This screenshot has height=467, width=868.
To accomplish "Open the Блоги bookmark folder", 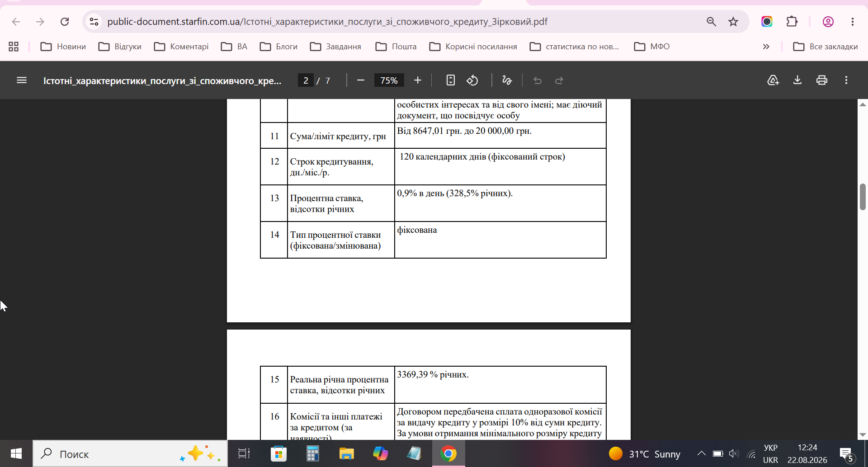I will coord(278,47).
